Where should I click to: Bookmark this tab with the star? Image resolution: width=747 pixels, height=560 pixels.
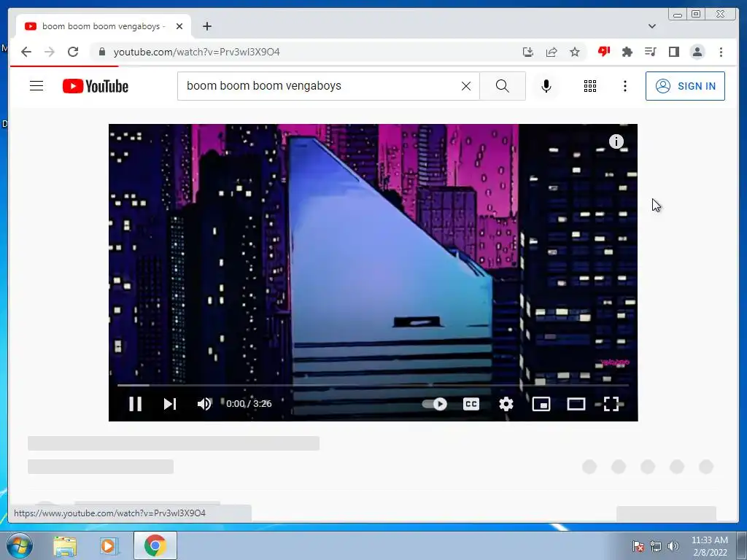575,52
